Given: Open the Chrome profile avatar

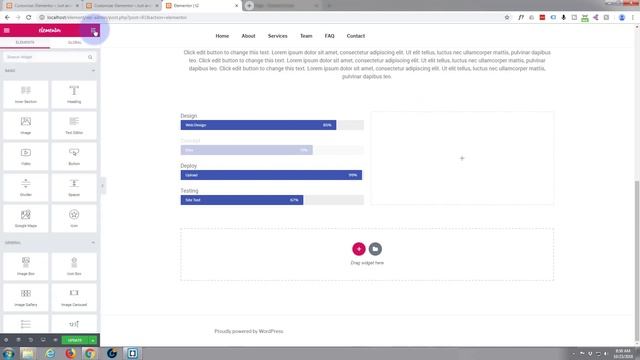Looking at the screenshot, I should 622,18.
